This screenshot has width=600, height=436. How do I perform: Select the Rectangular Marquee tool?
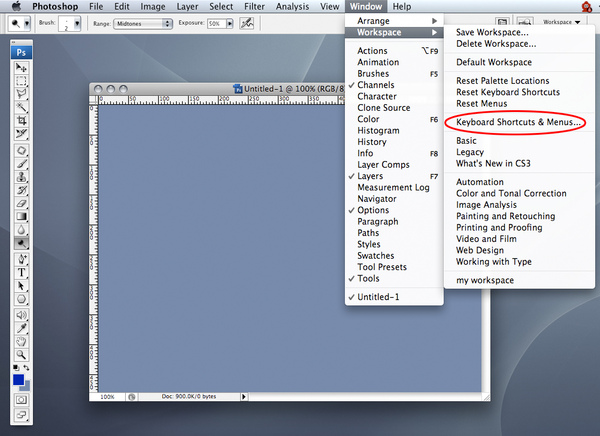coord(21,81)
